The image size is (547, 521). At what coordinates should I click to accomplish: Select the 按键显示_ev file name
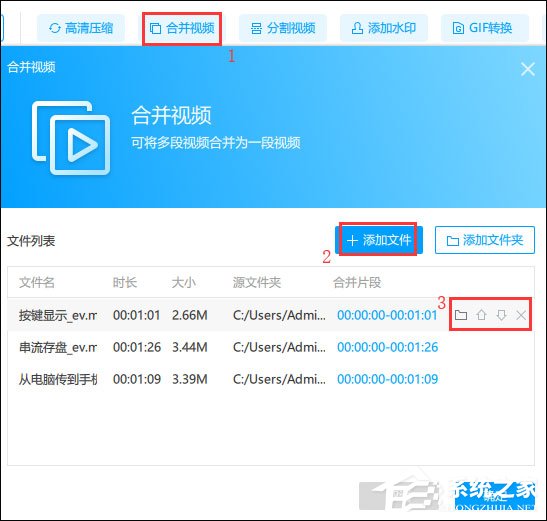(58, 315)
